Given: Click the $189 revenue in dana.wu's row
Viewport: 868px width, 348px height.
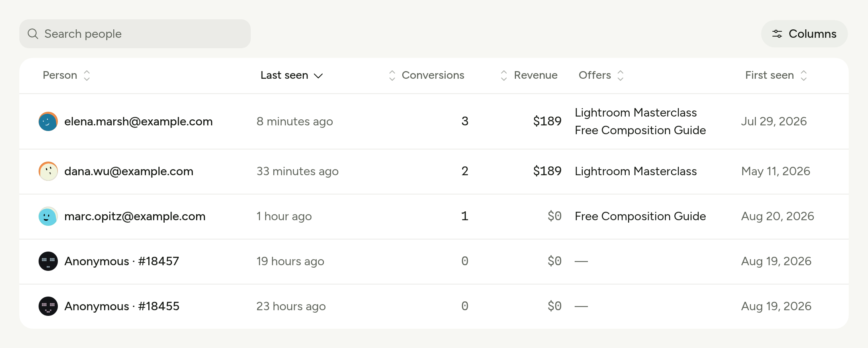Looking at the screenshot, I should click(547, 171).
